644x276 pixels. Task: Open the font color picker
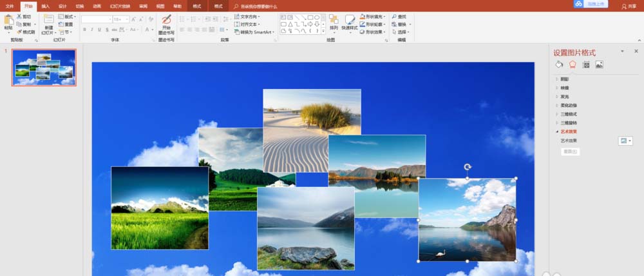pos(148,30)
